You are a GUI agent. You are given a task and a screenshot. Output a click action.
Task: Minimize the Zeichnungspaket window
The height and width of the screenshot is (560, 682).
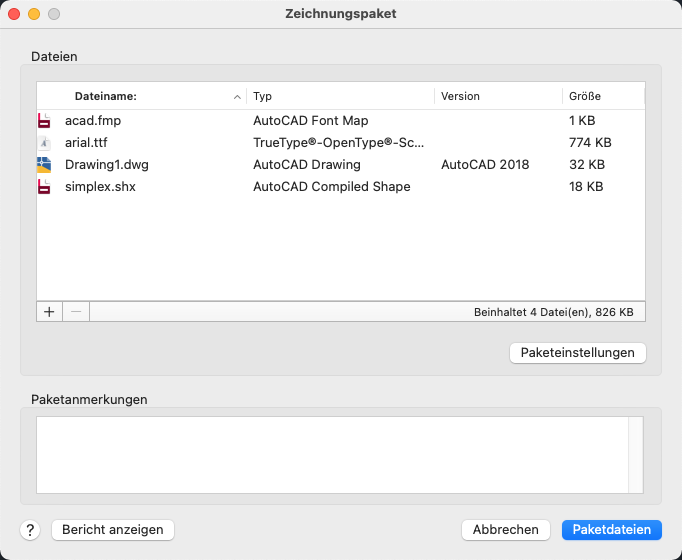(33, 14)
